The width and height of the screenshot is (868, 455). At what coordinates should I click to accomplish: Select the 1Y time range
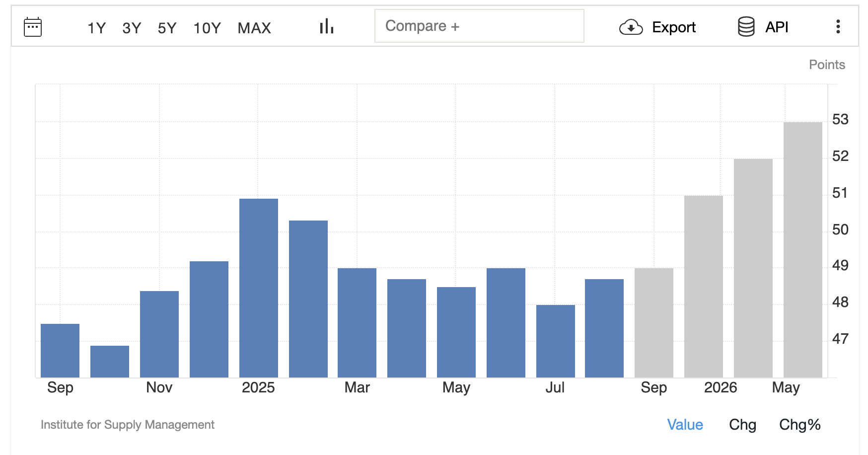tap(96, 28)
